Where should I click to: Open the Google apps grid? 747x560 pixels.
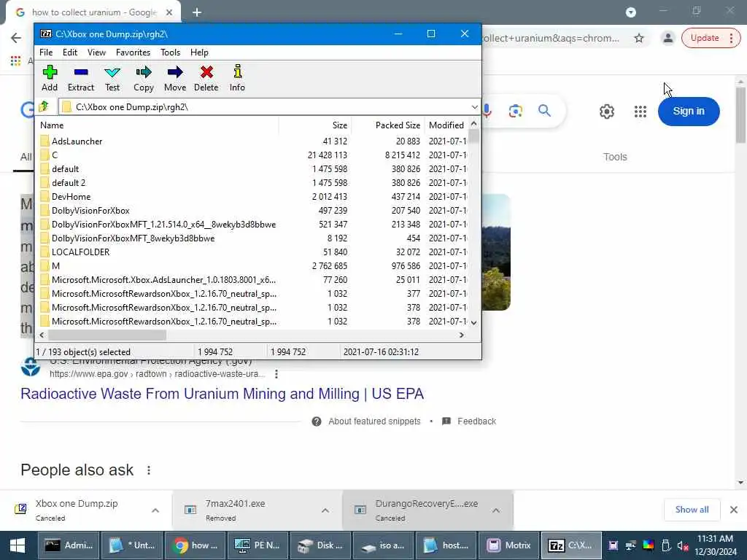click(x=640, y=112)
